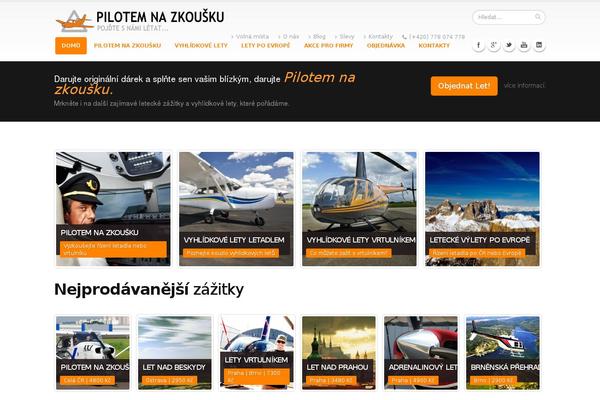Open the Let nad Prahou experience thumbnail

click(x=339, y=353)
